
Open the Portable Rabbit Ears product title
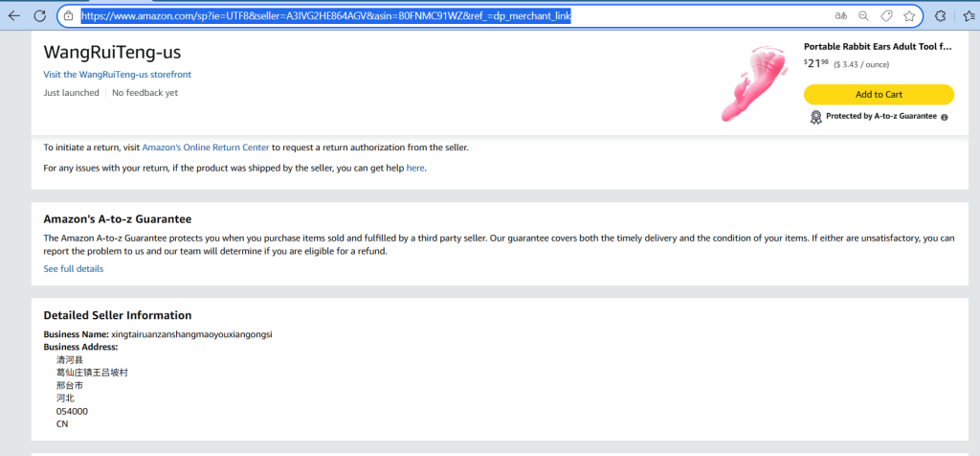pyautogui.click(x=878, y=46)
